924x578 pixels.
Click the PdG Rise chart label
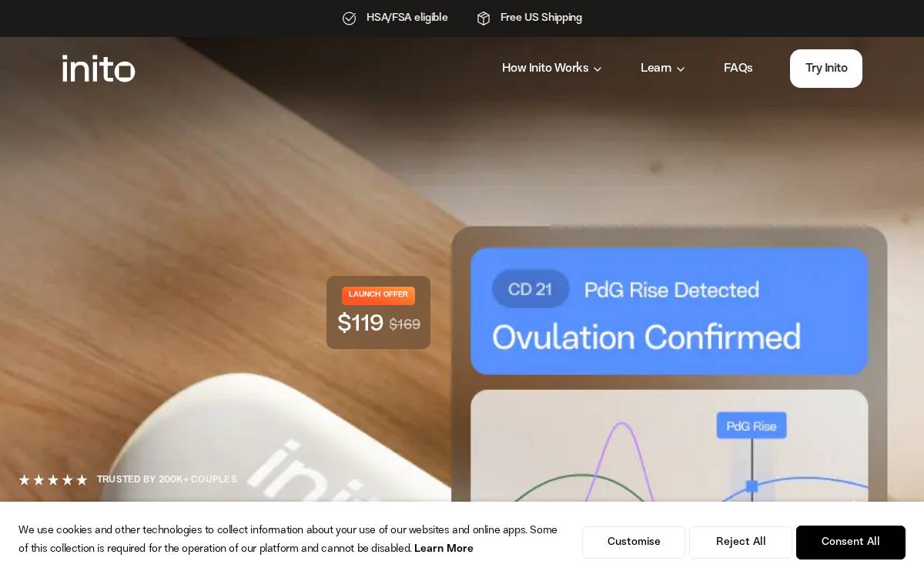pos(752,426)
